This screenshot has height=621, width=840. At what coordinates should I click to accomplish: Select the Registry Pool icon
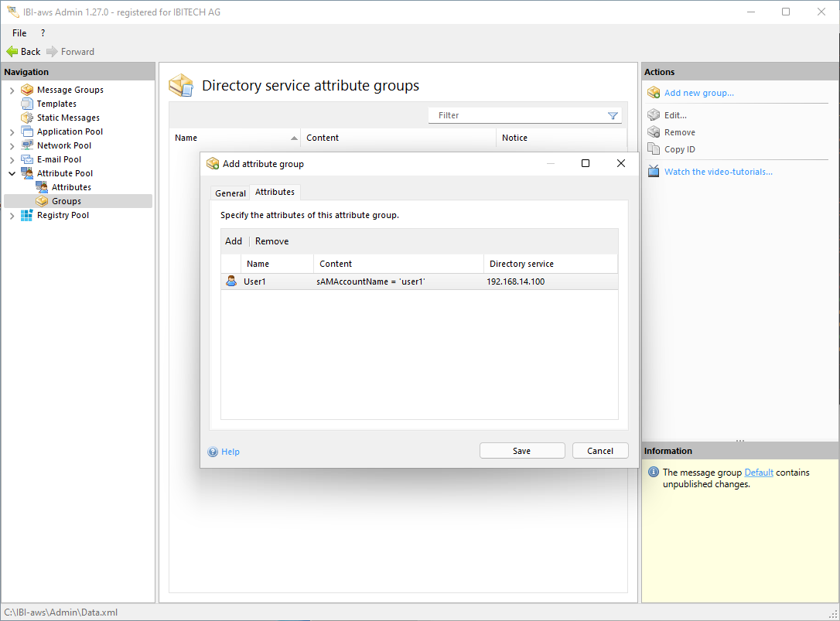pos(27,215)
